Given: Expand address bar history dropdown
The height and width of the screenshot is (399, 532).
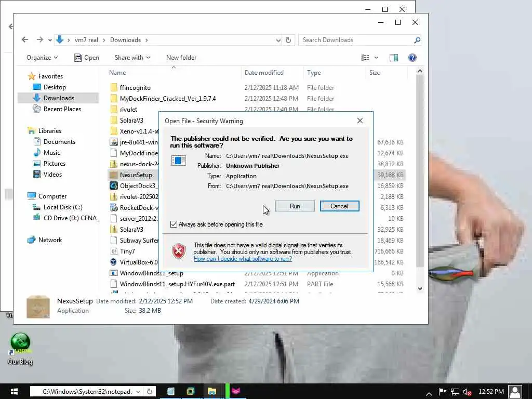Looking at the screenshot, I should pyautogui.click(x=278, y=40).
